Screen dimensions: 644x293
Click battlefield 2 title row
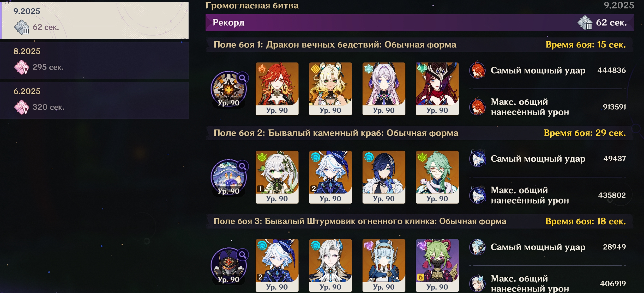420,133
